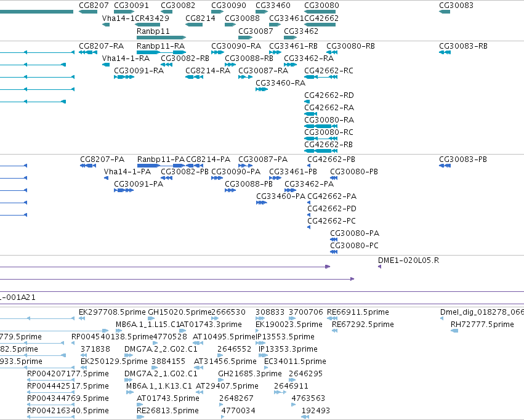Select the RE66911.5prime EST
524x420 pixels.
pyautogui.click(x=332, y=318)
